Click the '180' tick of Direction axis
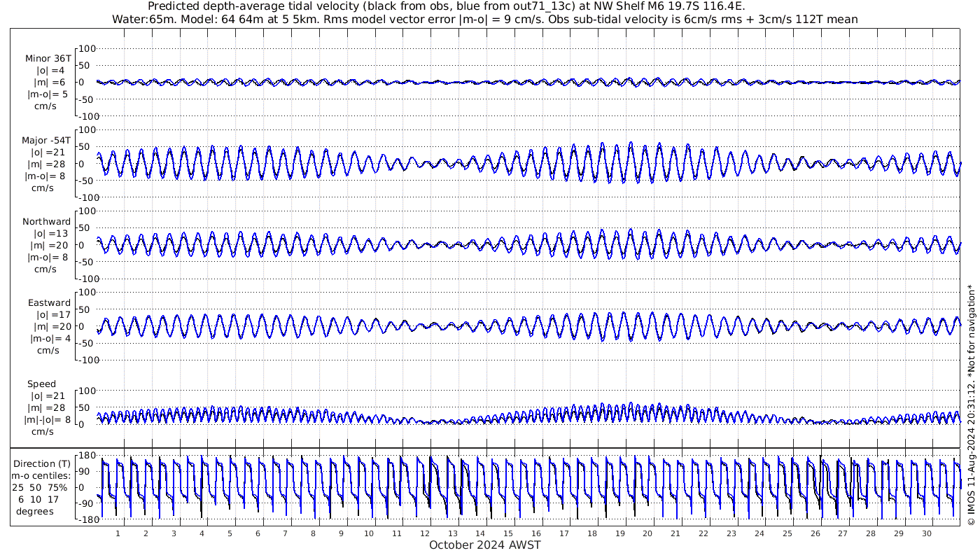This screenshot has width=980, height=560. 87,455
